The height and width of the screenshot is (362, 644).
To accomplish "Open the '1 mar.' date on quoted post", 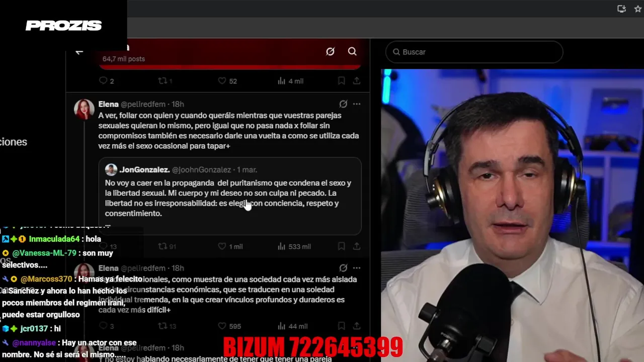I will 247,170.
